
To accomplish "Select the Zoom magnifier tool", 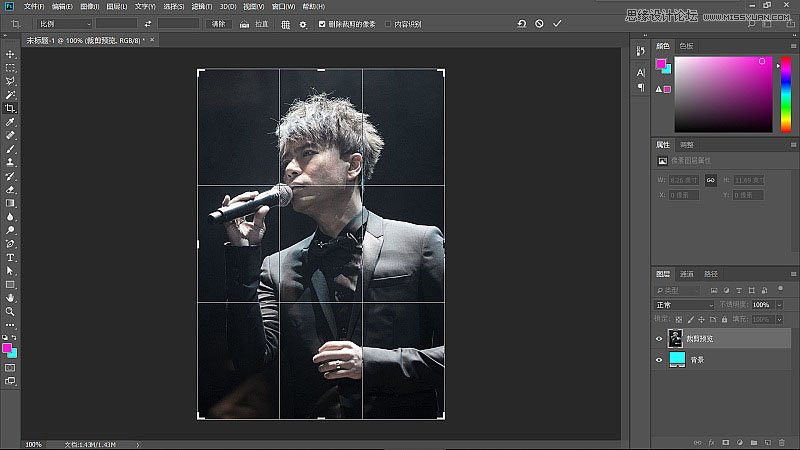I will point(10,311).
